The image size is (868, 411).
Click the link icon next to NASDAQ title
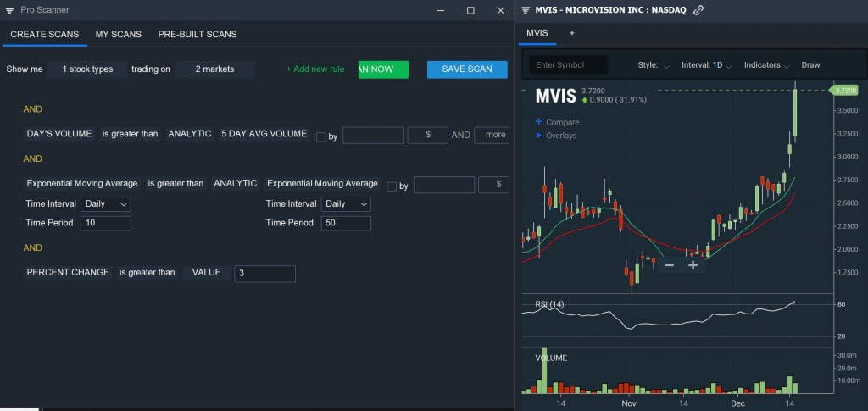pos(698,10)
